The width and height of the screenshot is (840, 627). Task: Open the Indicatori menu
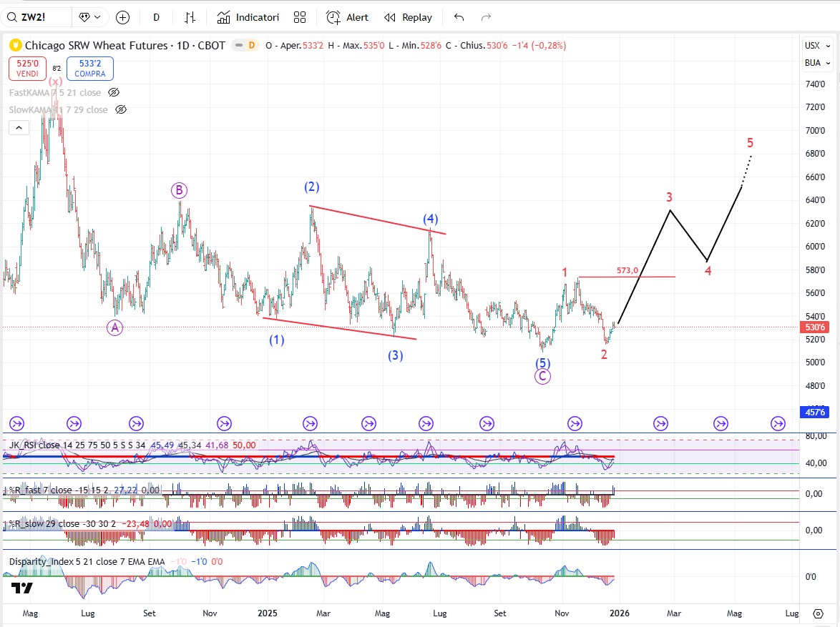click(x=248, y=17)
